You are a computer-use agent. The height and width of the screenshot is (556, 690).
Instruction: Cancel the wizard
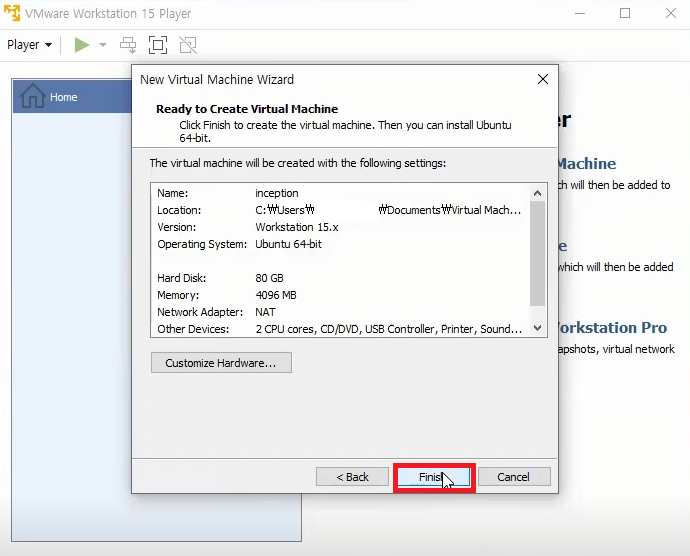[514, 477]
